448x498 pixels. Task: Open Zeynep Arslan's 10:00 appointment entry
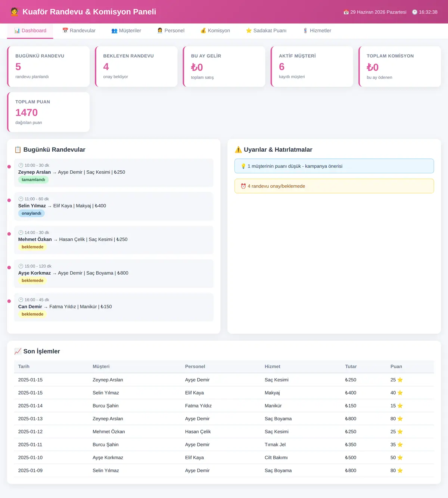point(114,173)
